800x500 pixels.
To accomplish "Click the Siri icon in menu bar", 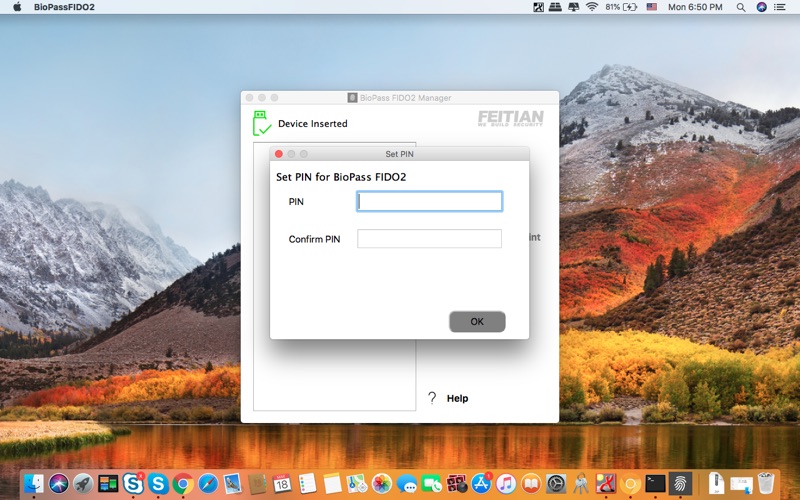I will [x=761, y=7].
